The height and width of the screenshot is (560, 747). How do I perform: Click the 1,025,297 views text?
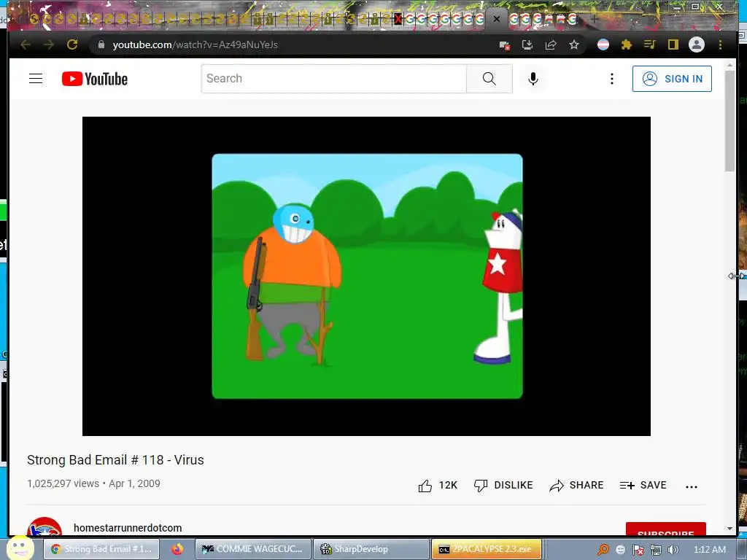pos(63,483)
